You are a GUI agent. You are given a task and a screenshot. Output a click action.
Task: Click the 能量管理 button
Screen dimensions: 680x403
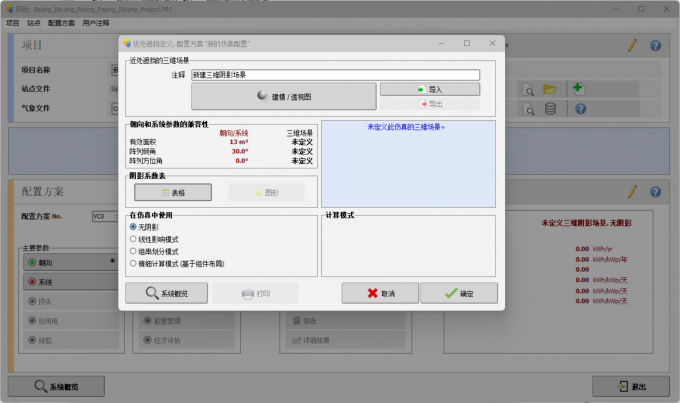pos(187,321)
